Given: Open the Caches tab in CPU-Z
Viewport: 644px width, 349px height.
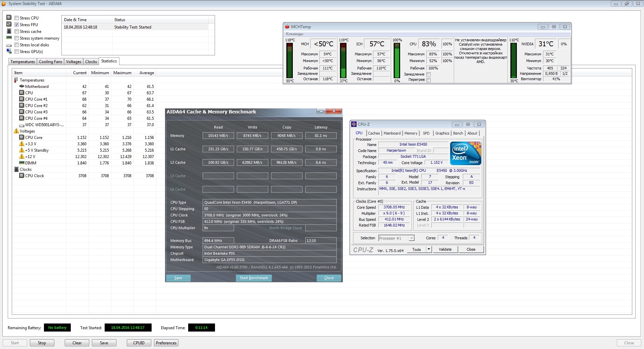Looking at the screenshot, I should coord(374,133).
